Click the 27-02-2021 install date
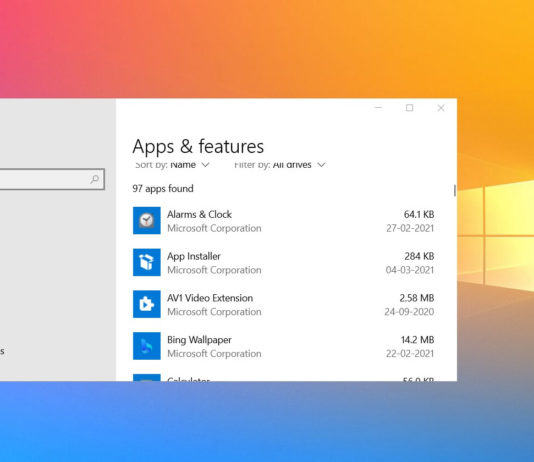The image size is (534, 462). click(410, 228)
